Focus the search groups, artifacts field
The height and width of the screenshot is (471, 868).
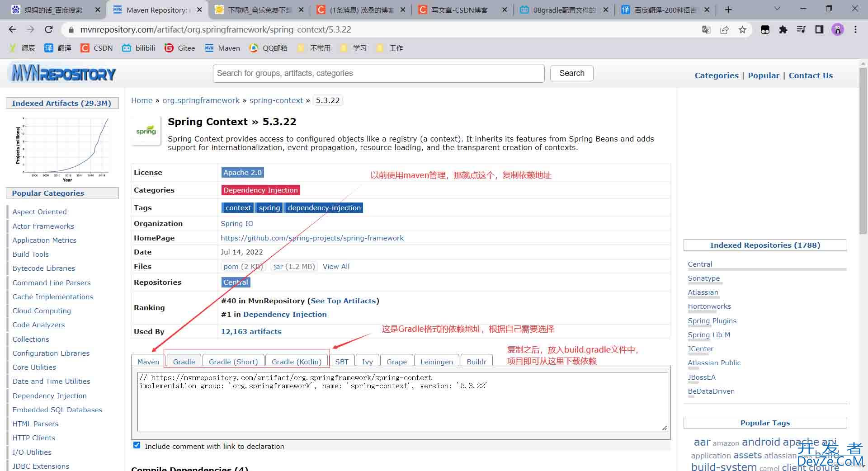[378, 73]
